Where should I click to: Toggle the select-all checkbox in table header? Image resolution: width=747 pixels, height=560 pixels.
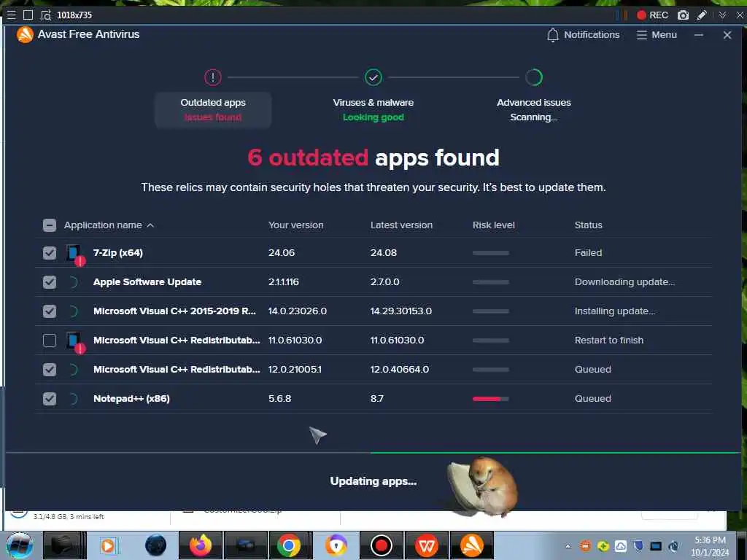click(x=50, y=225)
